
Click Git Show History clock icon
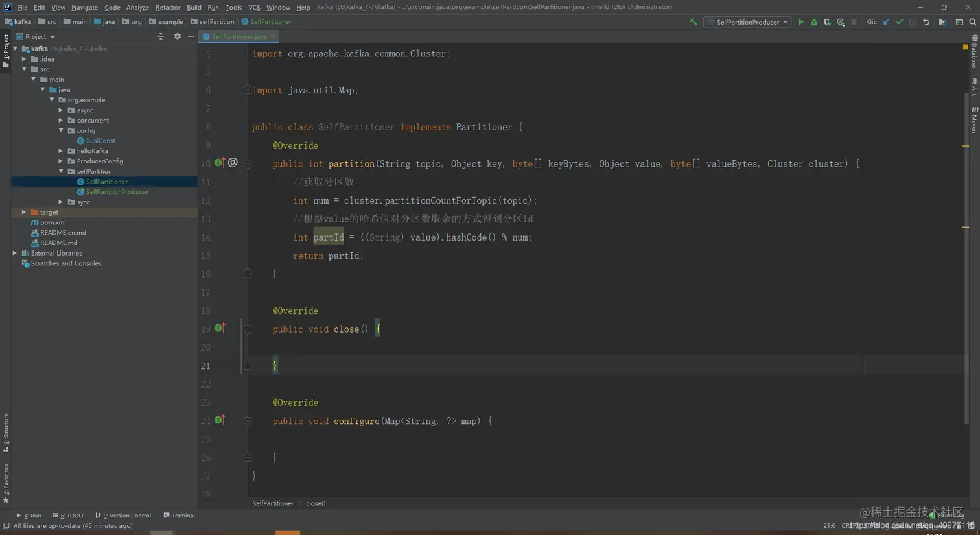913,22
